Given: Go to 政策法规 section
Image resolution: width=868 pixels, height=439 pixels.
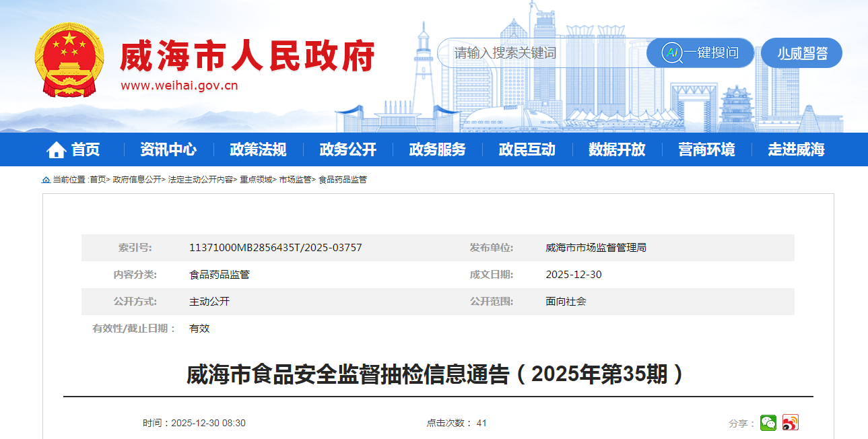Looking at the screenshot, I should coord(258,149).
